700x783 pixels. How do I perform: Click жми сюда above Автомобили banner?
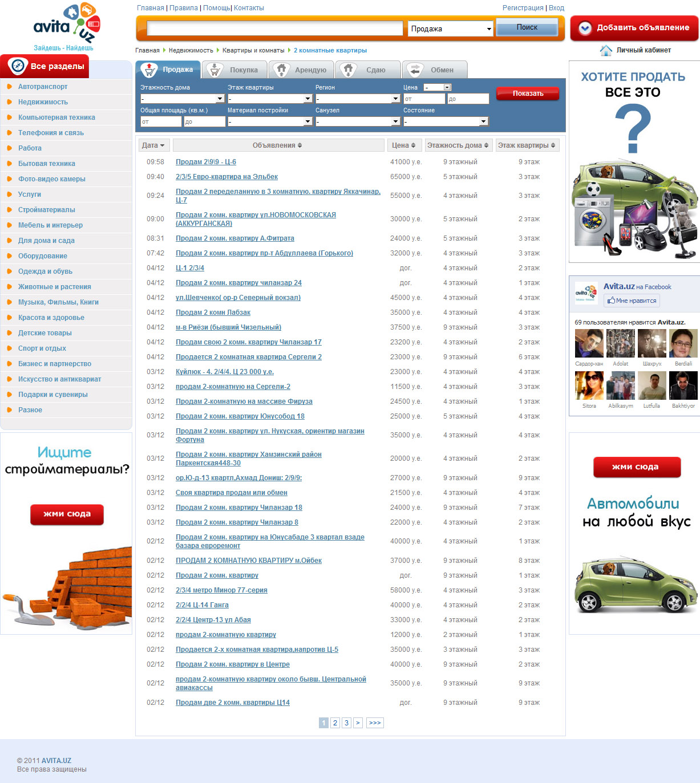[637, 467]
